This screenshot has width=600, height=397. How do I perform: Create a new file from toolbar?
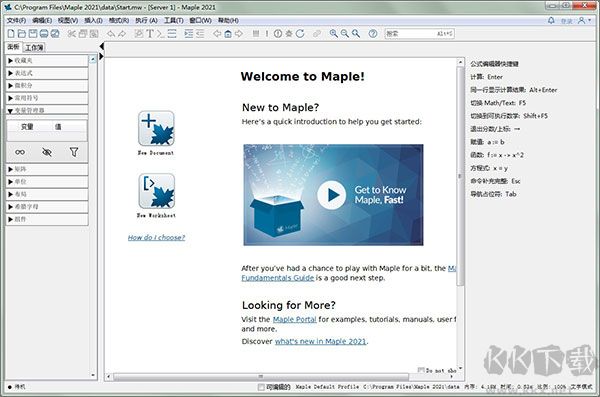(x=11, y=34)
